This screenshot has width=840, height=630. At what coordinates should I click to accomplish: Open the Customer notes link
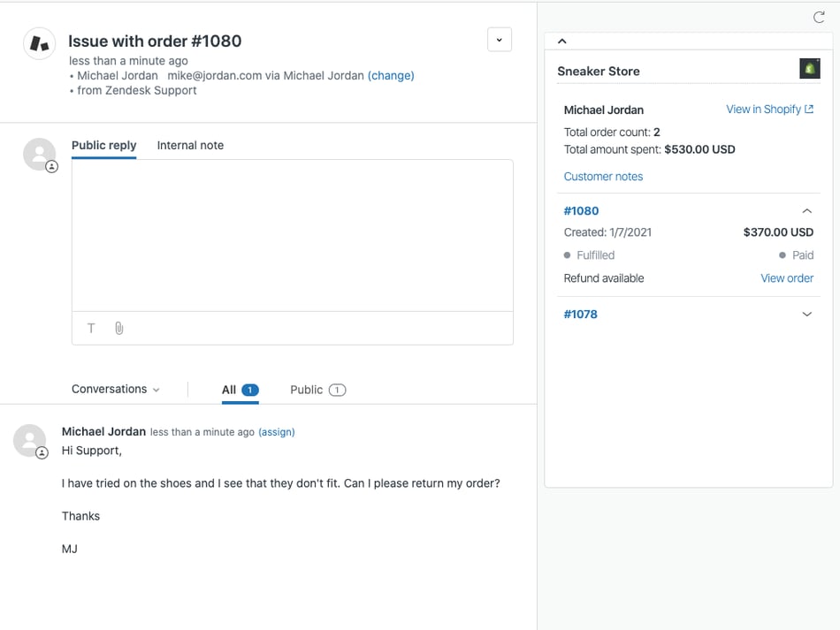coord(603,177)
